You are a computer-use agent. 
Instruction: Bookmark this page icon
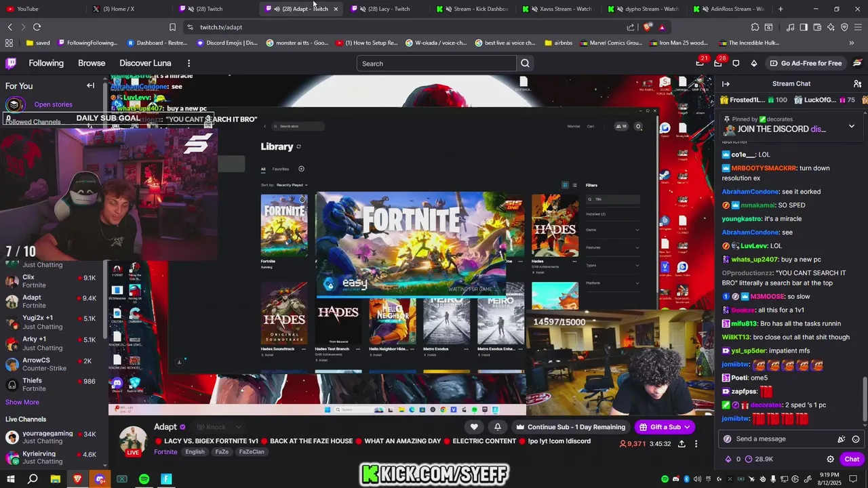pyautogui.click(x=172, y=27)
